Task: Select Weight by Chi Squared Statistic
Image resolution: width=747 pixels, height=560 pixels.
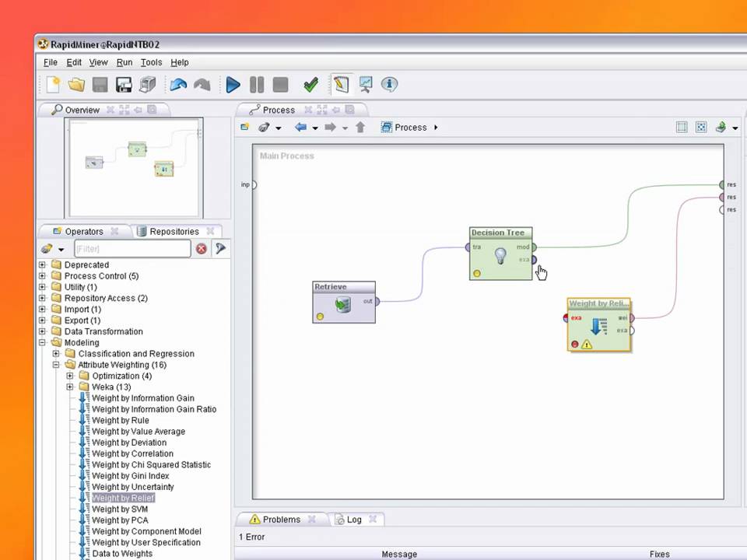Action: click(151, 465)
